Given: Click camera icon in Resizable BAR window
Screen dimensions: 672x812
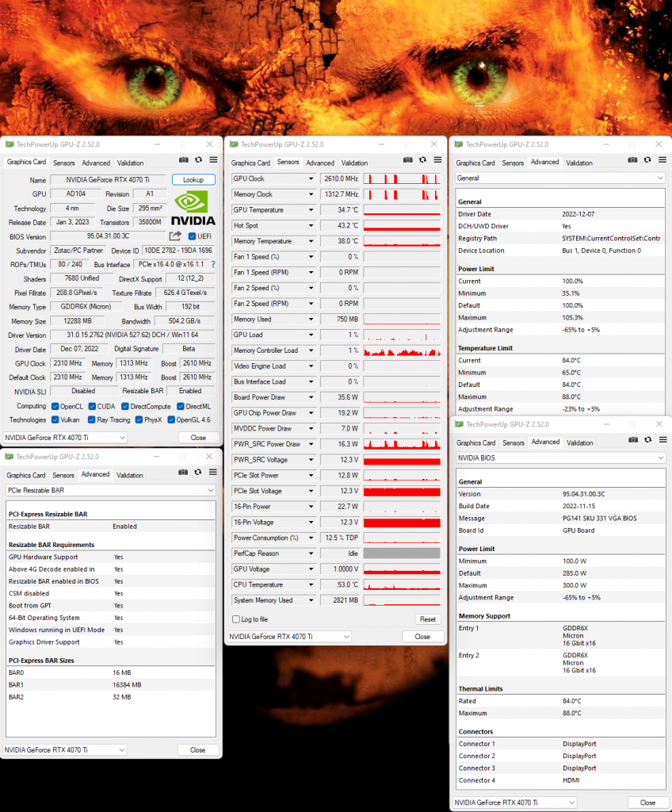Looking at the screenshot, I should (x=183, y=473).
